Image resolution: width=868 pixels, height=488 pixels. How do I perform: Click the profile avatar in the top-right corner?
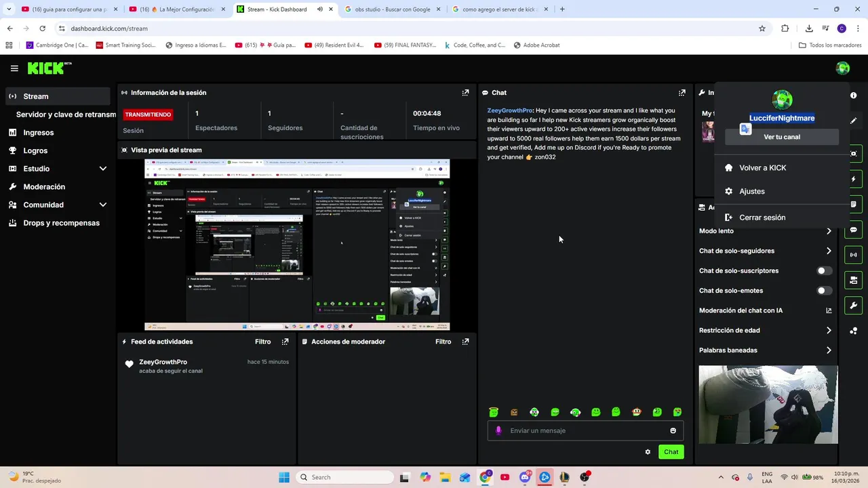(843, 68)
